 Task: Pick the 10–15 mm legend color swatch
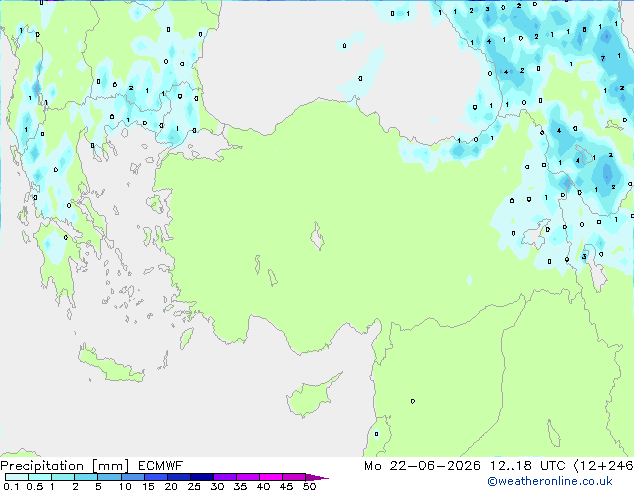tap(132, 477)
